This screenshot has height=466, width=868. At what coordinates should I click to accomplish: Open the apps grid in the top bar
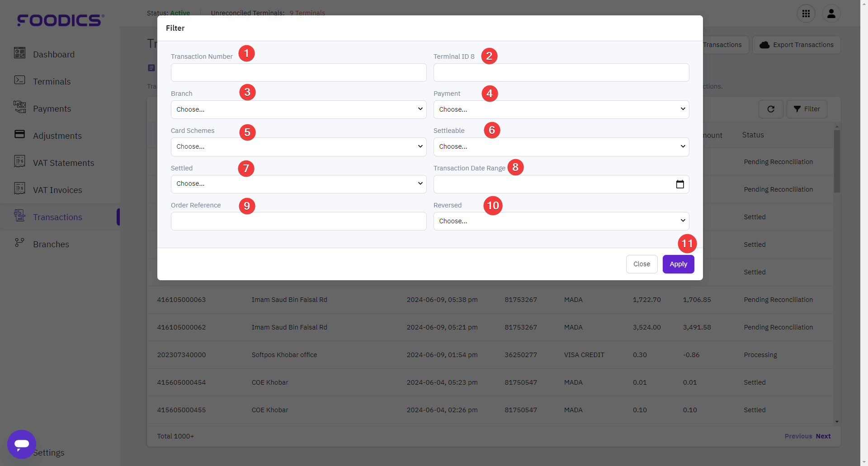[x=806, y=13]
